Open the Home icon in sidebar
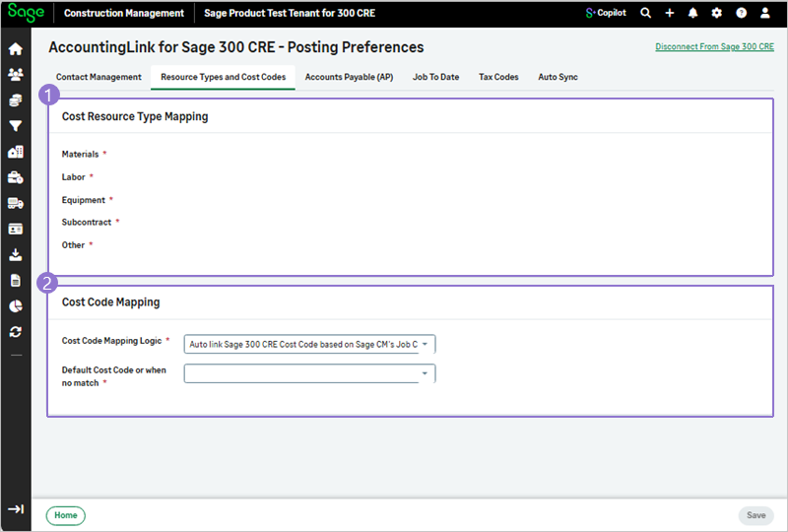Screen dimensions: 788x532 (16, 49)
